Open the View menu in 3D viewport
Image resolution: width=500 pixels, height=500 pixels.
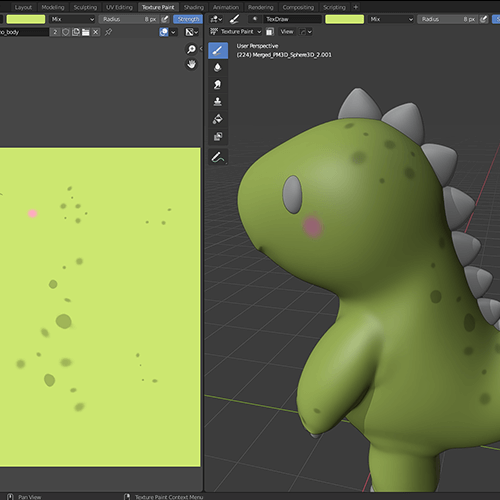[x=287, y=32]
